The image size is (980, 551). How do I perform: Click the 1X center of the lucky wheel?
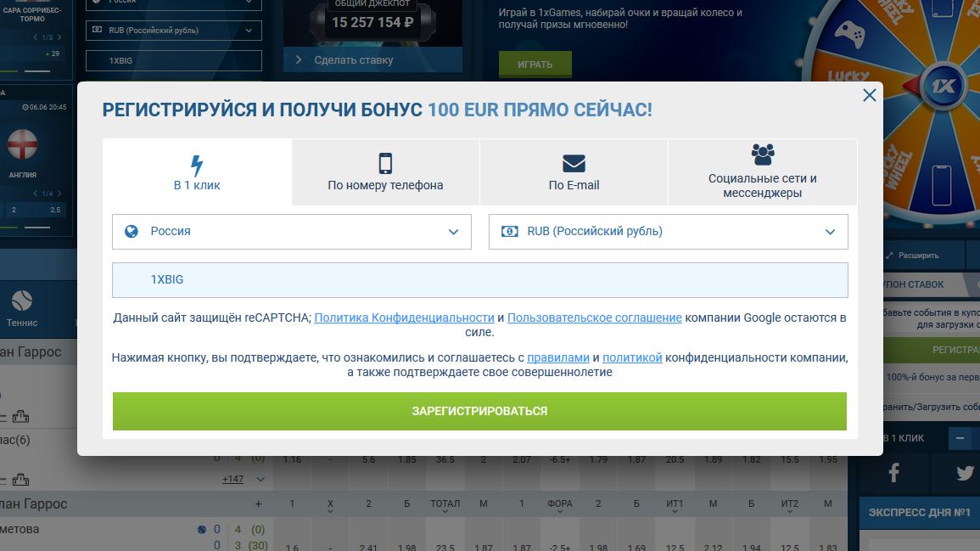pos(944,86)
